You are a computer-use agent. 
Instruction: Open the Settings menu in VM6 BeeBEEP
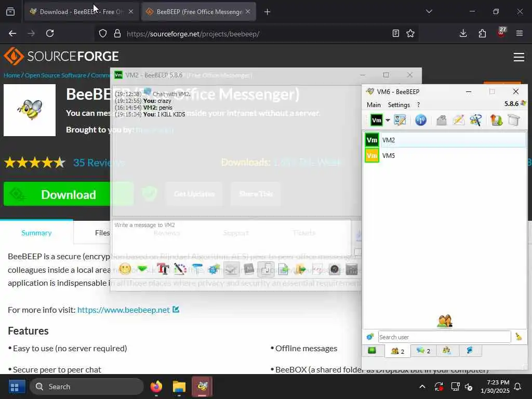[x=398, y=105]
